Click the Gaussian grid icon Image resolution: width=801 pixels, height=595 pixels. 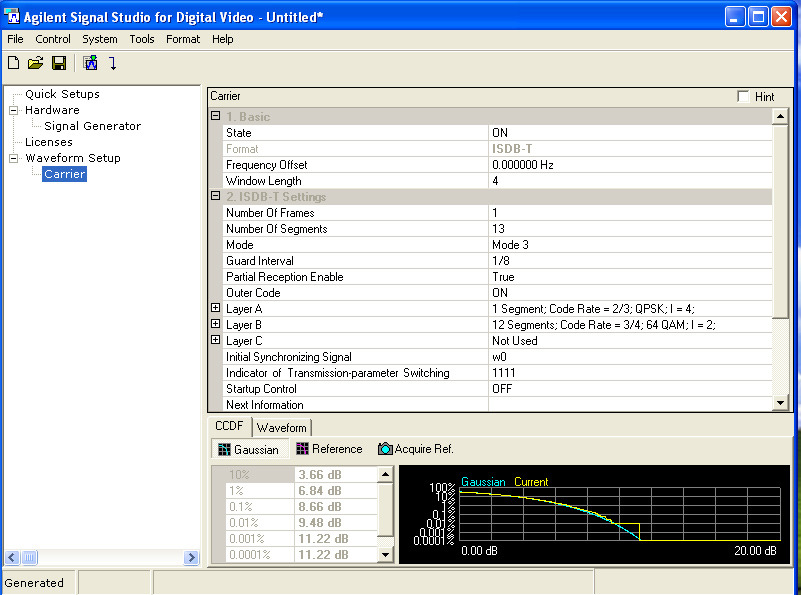(224, 449)
